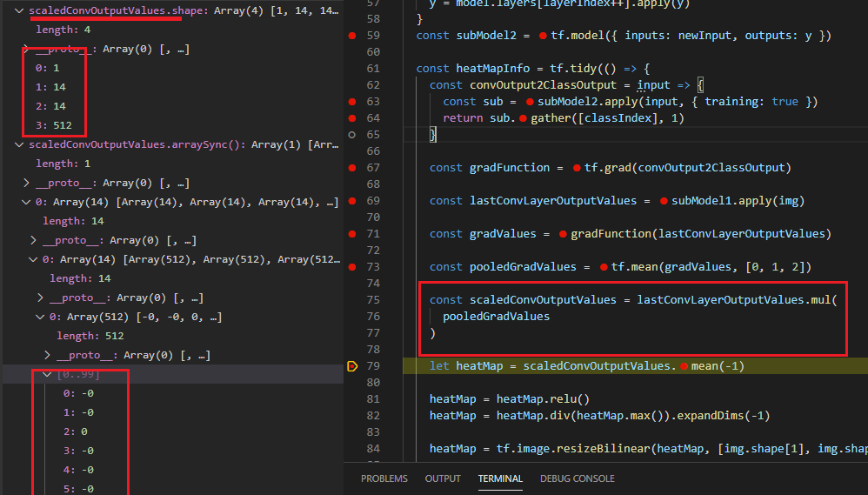Click inline breakpoint before gradFunction call
The image size is (868, 495).
click(x=563, y=234)
